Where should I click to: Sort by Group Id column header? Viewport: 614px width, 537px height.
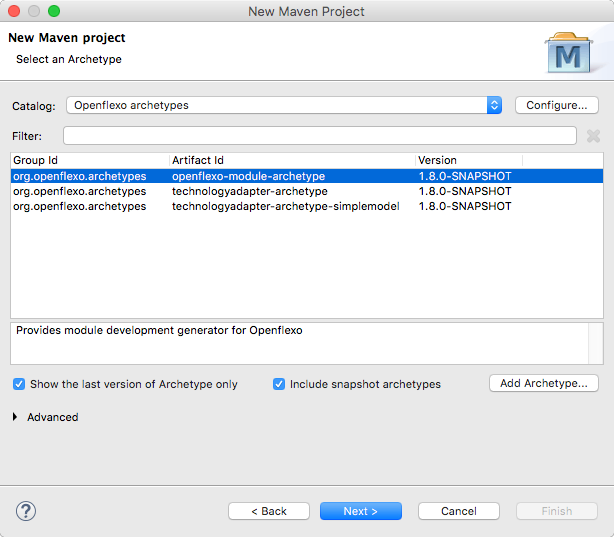[90, 160]
